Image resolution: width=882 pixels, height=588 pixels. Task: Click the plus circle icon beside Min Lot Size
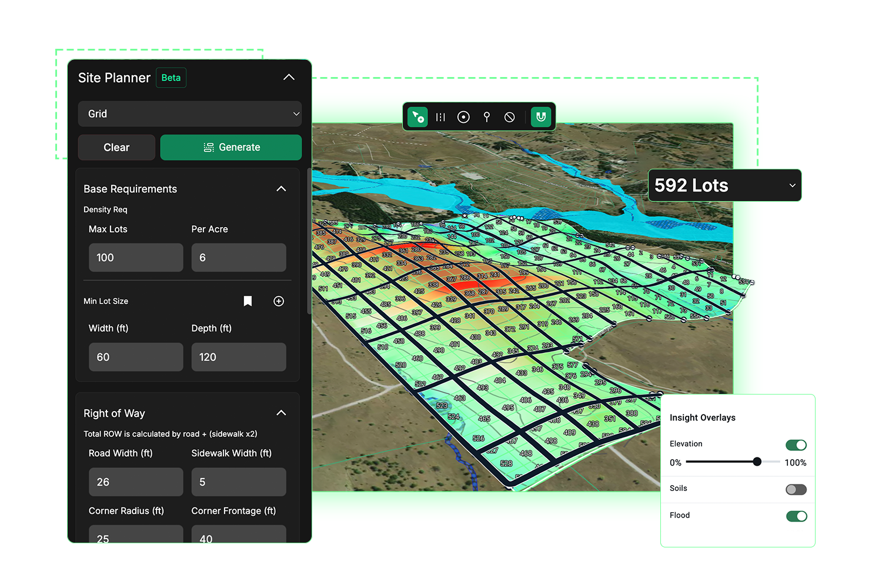coord(279,301)
